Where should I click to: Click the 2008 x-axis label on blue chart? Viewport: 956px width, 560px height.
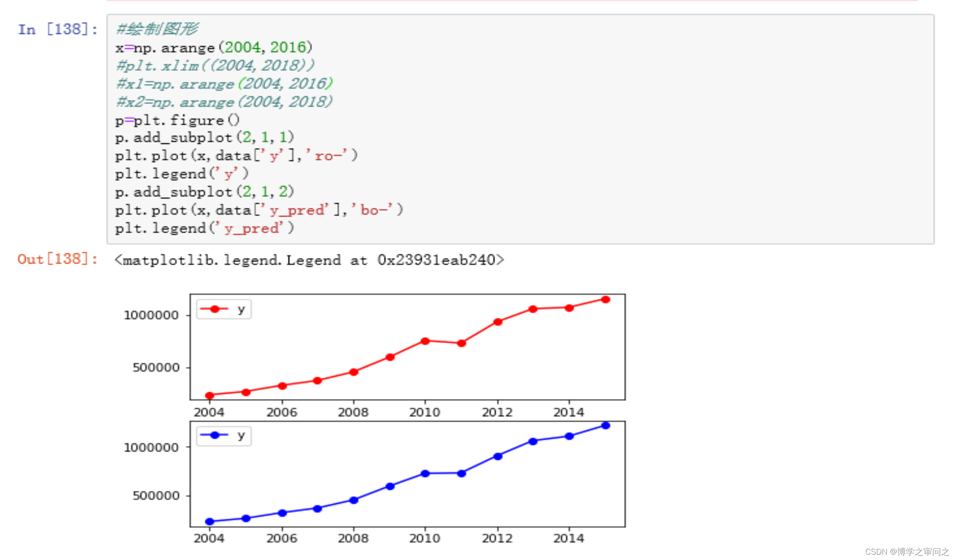[353, 538]
